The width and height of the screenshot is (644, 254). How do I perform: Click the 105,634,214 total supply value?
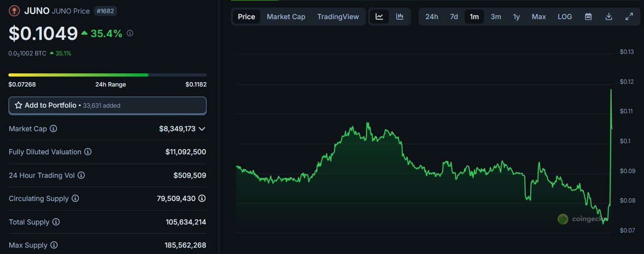[x=186, y=222]
